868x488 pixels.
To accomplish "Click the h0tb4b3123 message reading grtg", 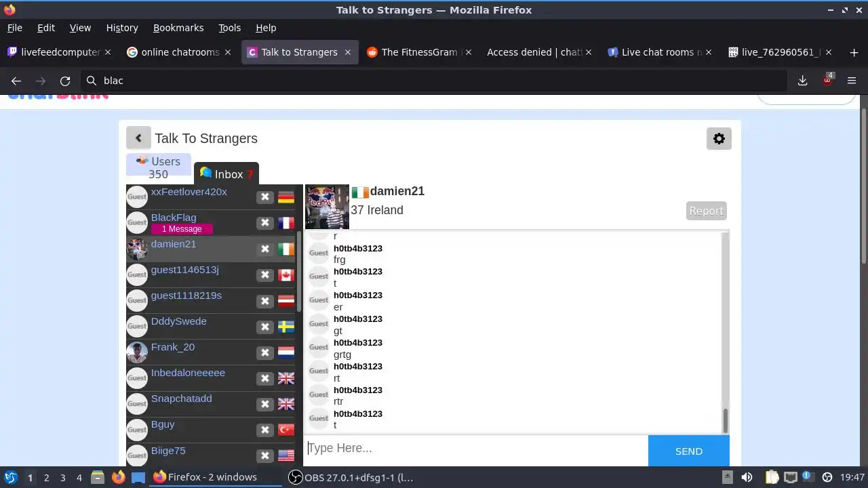I will tap(342, 354).
